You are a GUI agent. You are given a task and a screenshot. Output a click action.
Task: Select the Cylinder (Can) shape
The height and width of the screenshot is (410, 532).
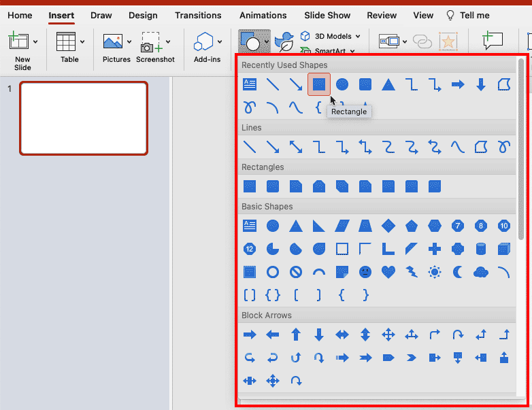tap(481, 249)
